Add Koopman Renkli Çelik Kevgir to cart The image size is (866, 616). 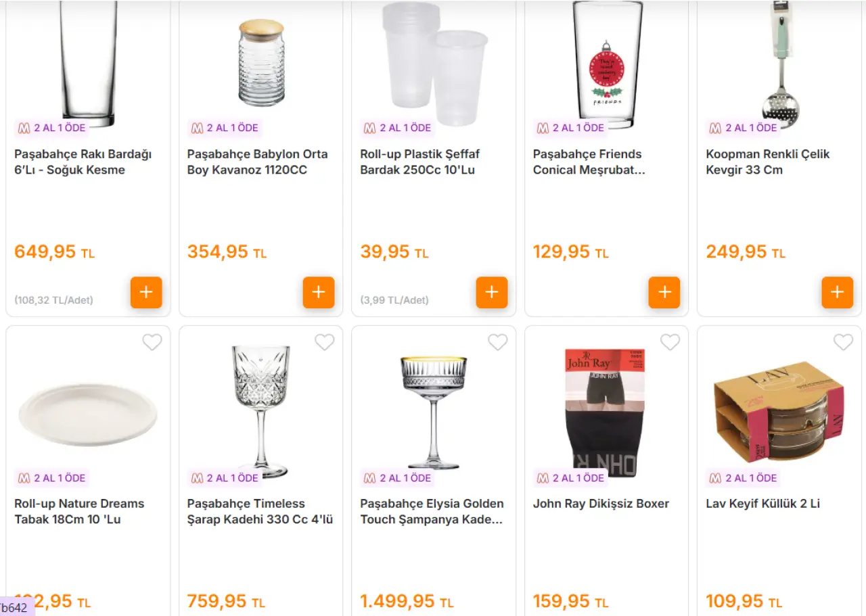(838, 292)
